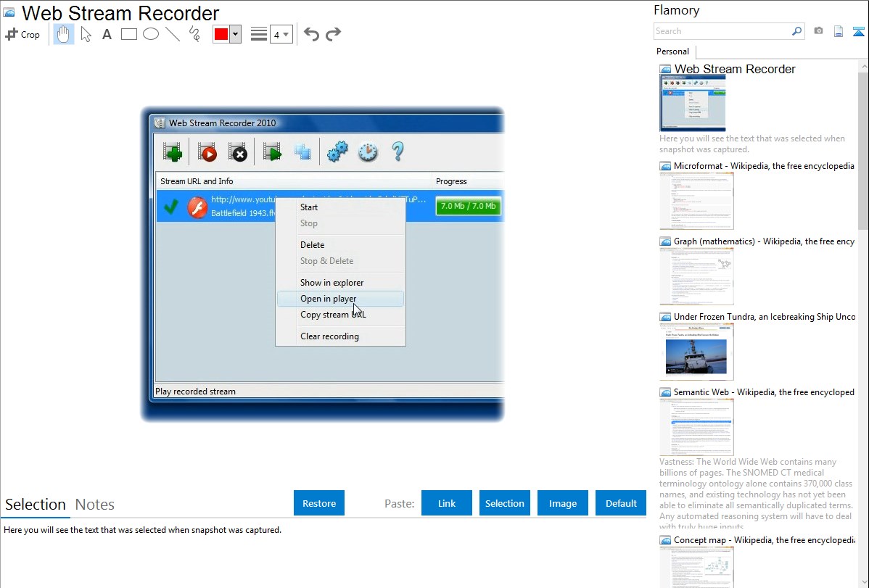869x588 pixels.
Task: Select the straight line tool
Action: pyautogui.click(x=173, y=34)
